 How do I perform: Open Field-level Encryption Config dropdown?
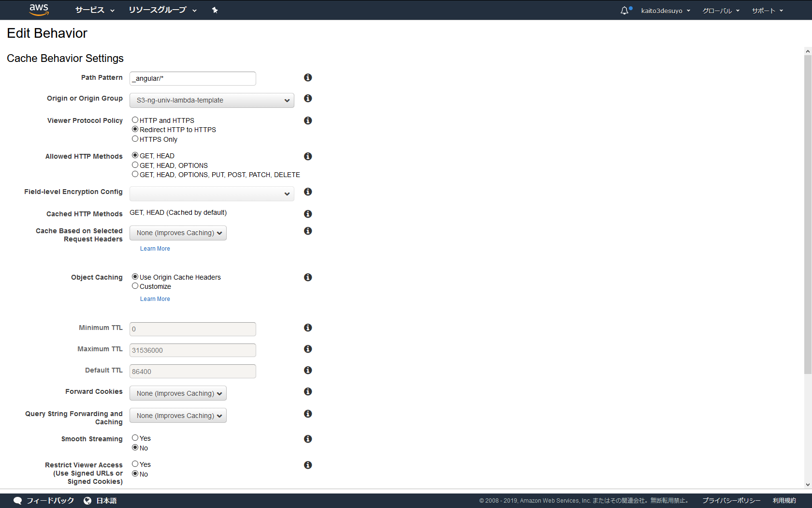[212, 194]
